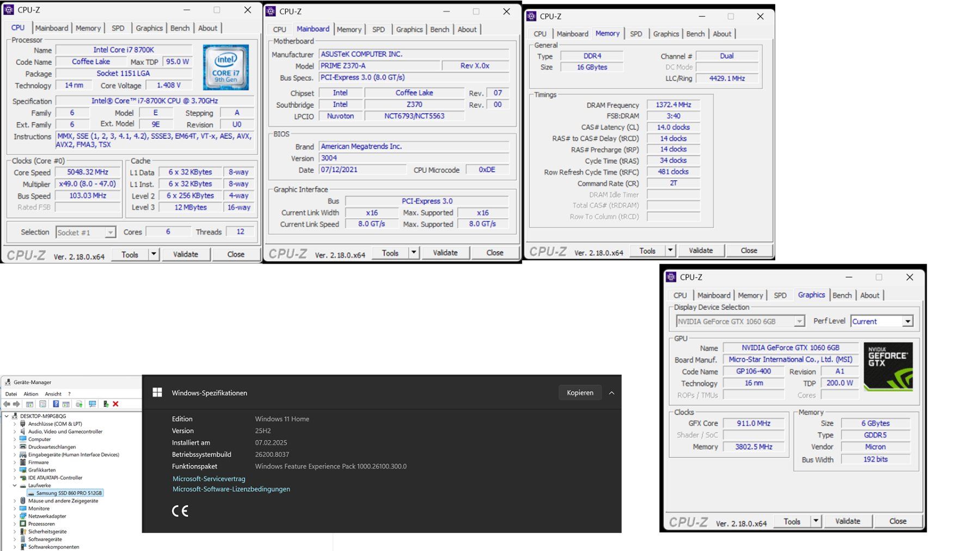The image size is (980, 551).
Task: Open Tools dropdown arrow in CPU window
Action: tap(154, 254)
